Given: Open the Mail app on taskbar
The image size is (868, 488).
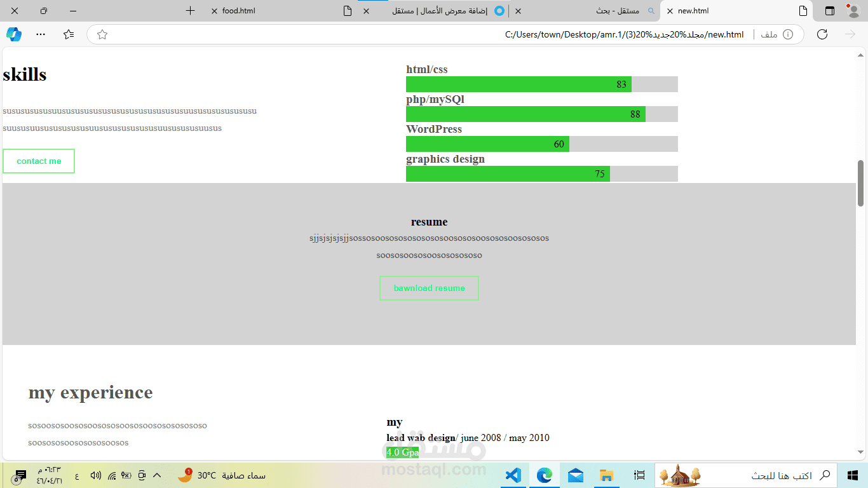Looking at the screenshot, I should (x=576, y=475).
